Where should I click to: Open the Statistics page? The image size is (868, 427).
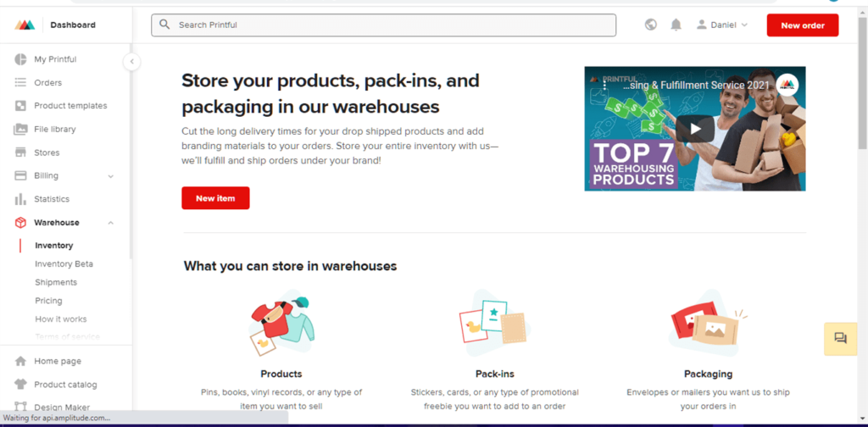[x=52, y=199]
